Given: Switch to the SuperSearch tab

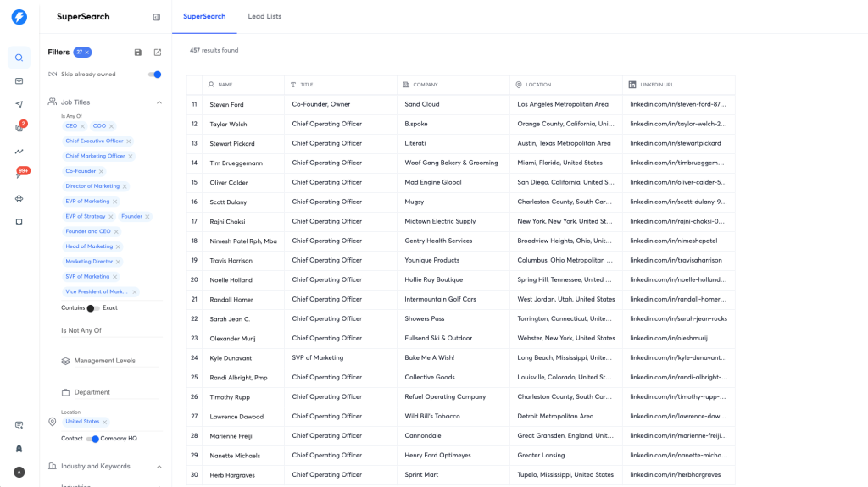Looking at the screenshot, I should pos(204,17).
